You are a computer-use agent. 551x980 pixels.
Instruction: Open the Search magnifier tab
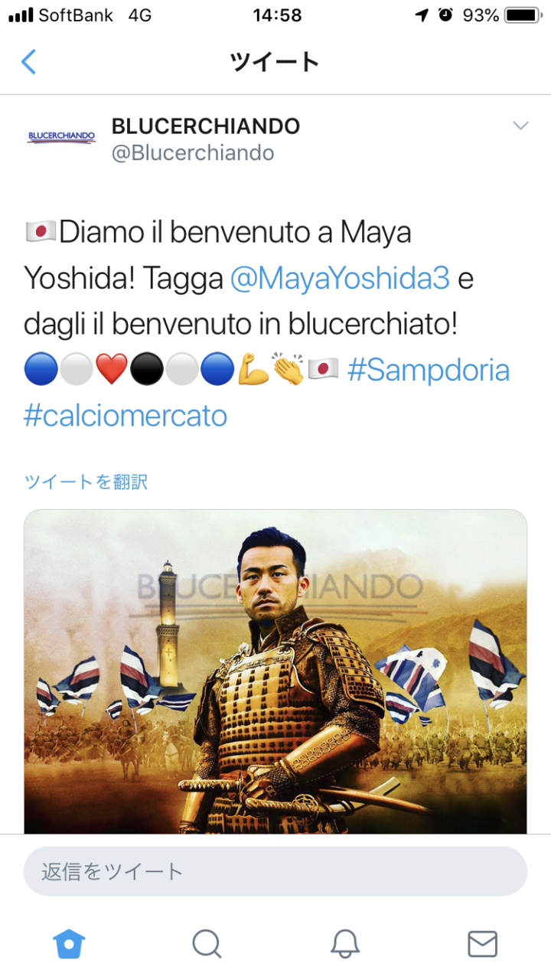[x=207, y=944]
